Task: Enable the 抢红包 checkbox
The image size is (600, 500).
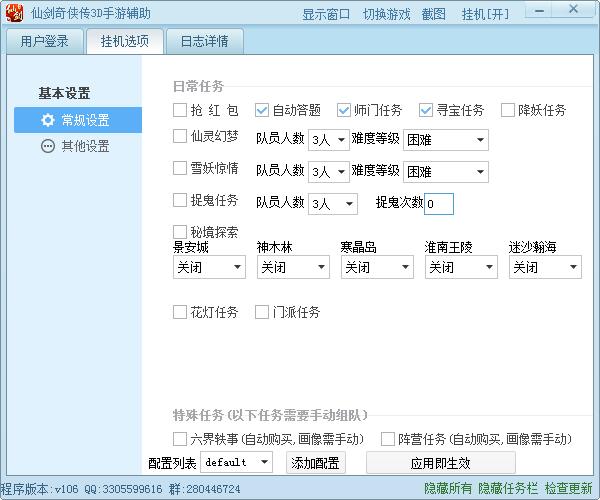Action: 180,110
